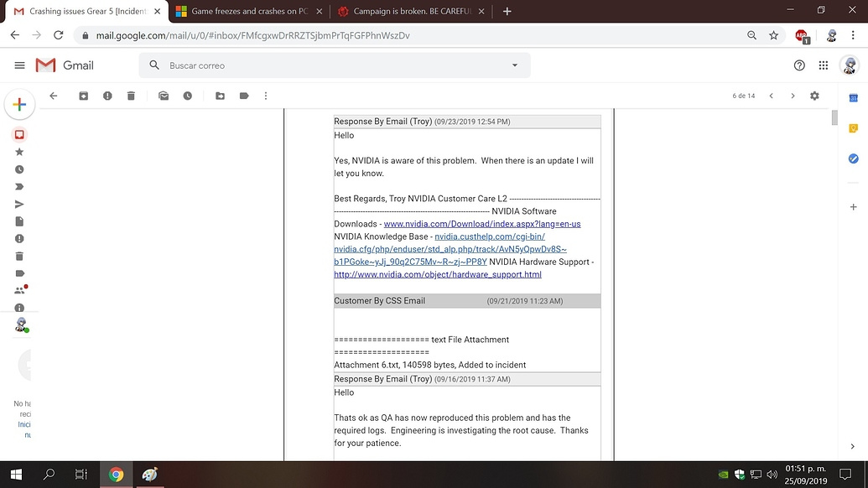Open the Hangouts contact avatar in sidebar

[22, 324]
